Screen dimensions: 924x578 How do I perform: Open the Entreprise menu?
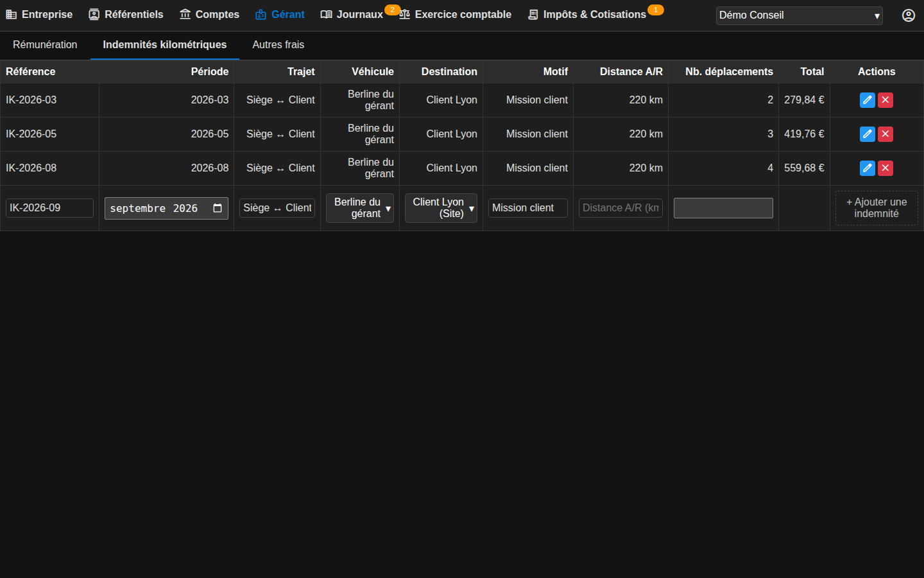[x=39, y=14]
